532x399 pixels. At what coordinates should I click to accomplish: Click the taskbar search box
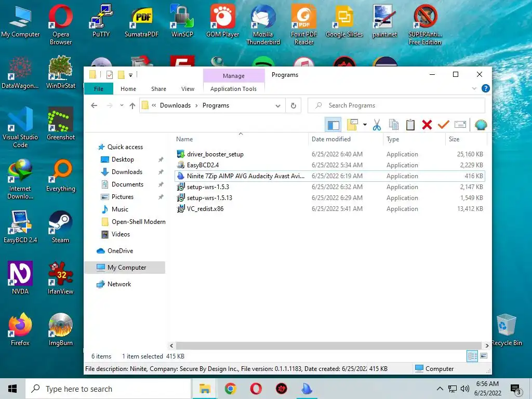coord(108,389)
